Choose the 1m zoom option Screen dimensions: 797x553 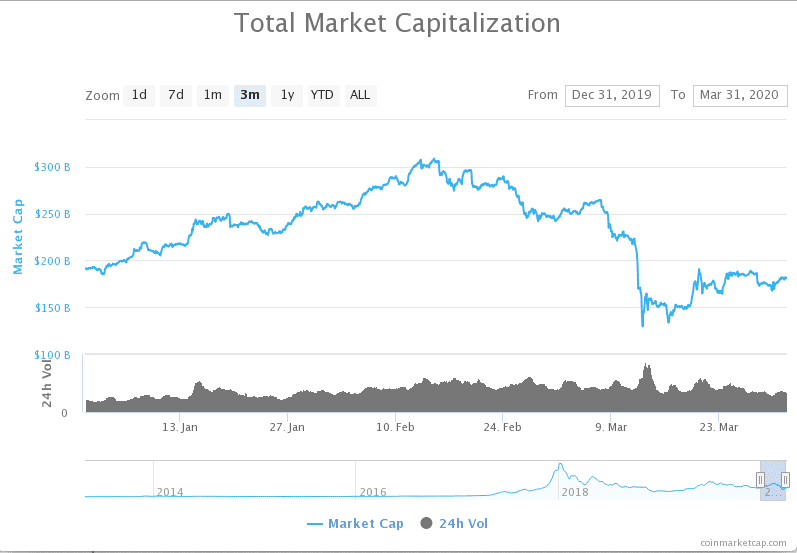point(212,96)
